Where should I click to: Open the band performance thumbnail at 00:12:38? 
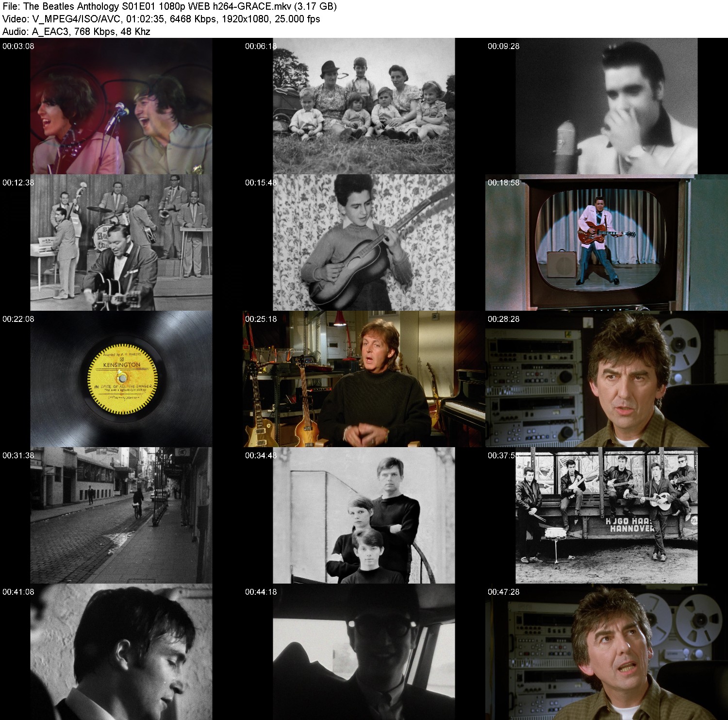pyautogui.click(x=121, y=242)
